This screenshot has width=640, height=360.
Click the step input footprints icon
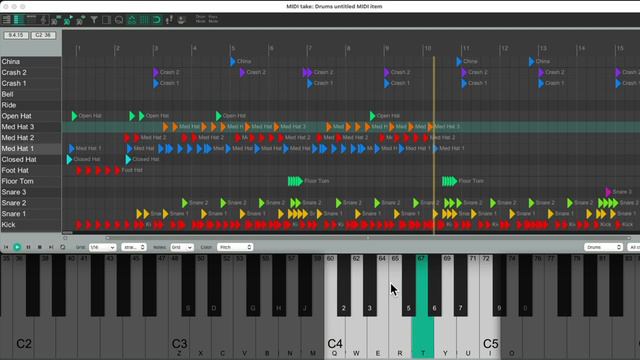[169, 20]
